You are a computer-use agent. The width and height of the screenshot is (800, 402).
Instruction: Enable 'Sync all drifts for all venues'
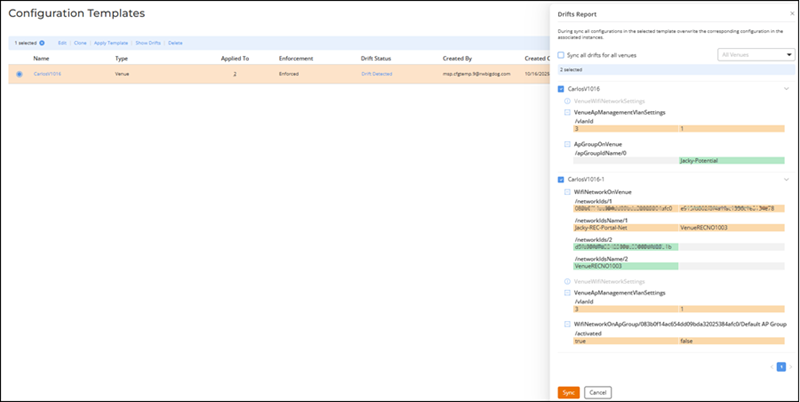point(561,55)
